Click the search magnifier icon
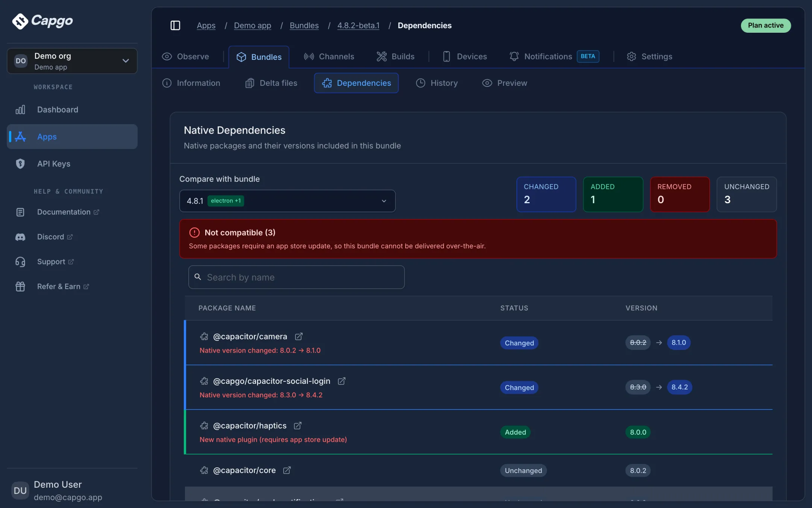 198,277
